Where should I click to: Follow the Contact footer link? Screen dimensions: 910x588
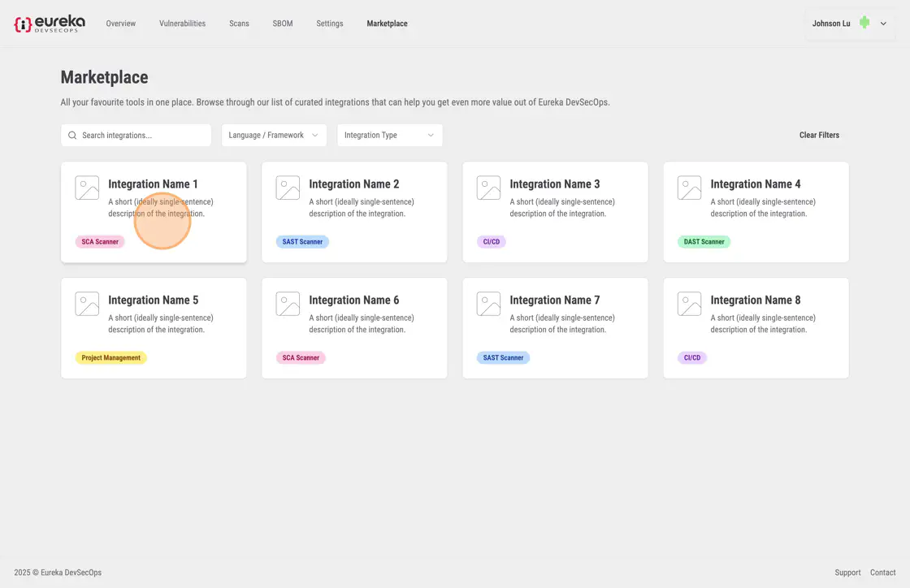coord(882,573)
